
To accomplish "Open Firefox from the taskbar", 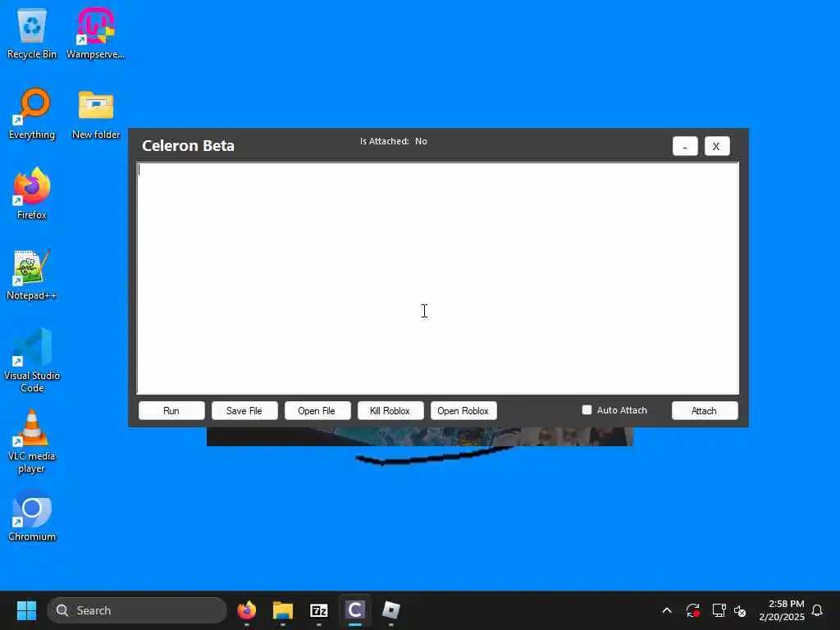I will click(246, 610).
